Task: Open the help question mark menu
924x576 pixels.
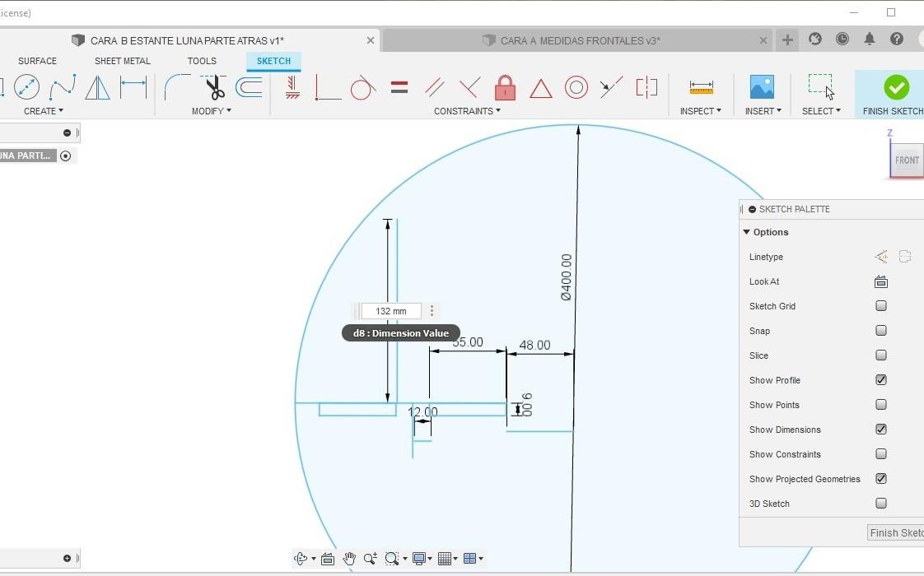Action: click(896, 39)
